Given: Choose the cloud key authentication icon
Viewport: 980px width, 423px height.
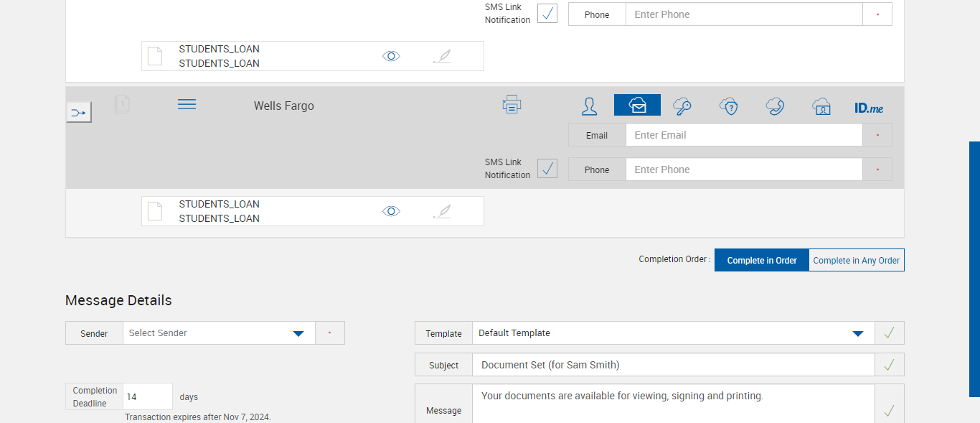Looking at the screenshot, I should (682, 106).
